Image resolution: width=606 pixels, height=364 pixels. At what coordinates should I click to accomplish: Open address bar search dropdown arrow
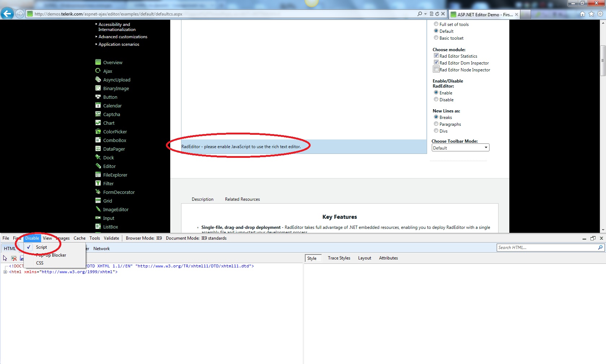[425, 14]
